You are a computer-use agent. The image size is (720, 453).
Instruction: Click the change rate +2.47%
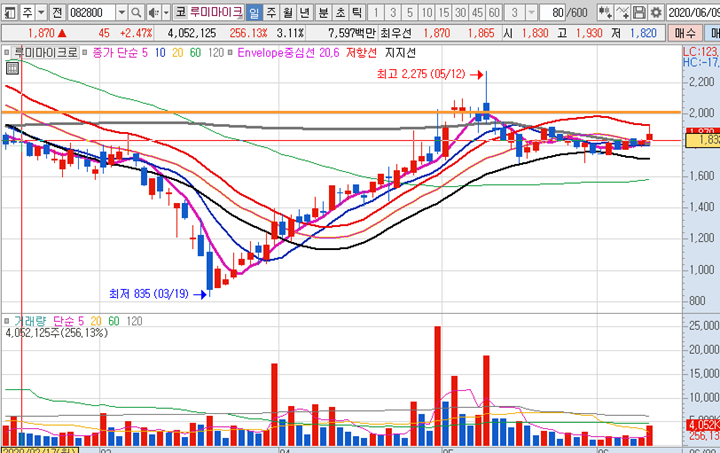click(x=136, y=34)
